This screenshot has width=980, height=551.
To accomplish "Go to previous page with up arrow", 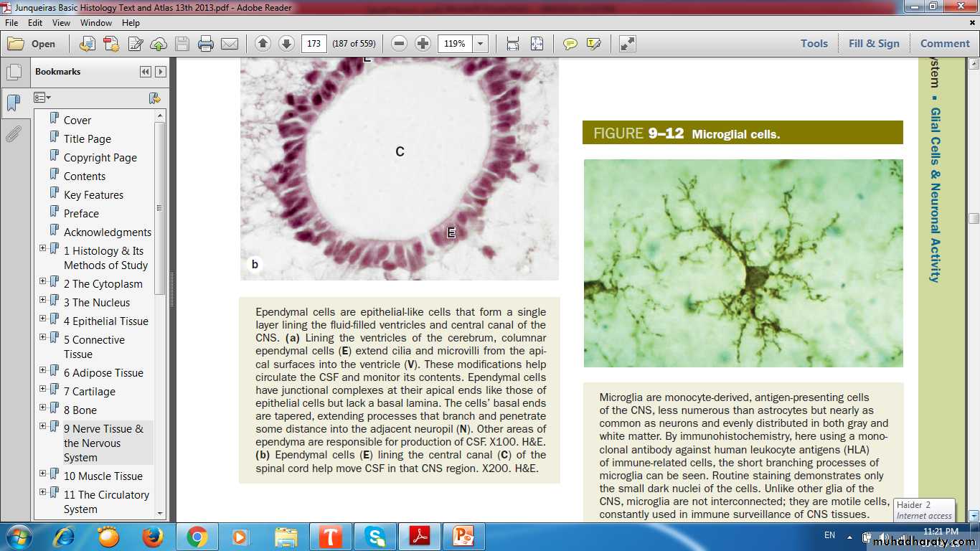I will pyautogui.click(x=263, y=44).
